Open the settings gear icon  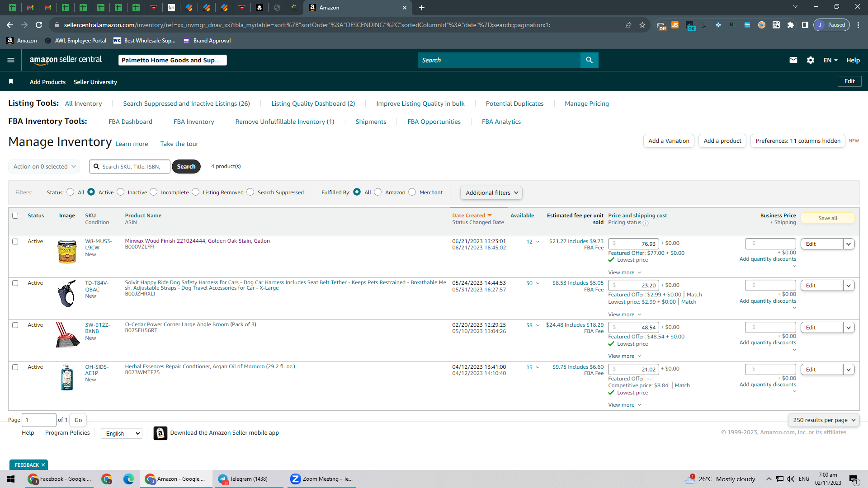point(810,60)
